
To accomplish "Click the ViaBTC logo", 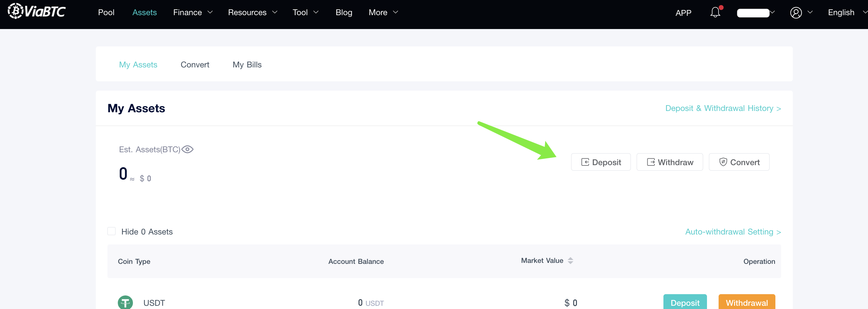I will (37, 11).
